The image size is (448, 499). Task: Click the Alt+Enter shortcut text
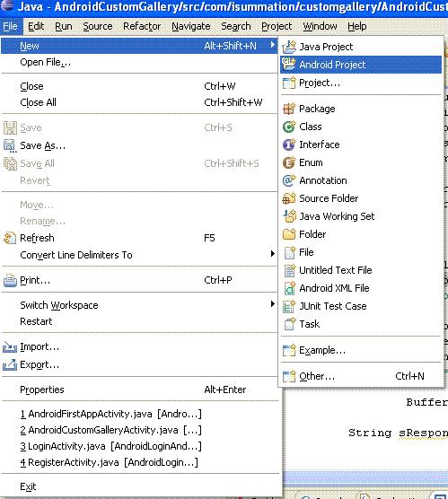pos(225,390)
